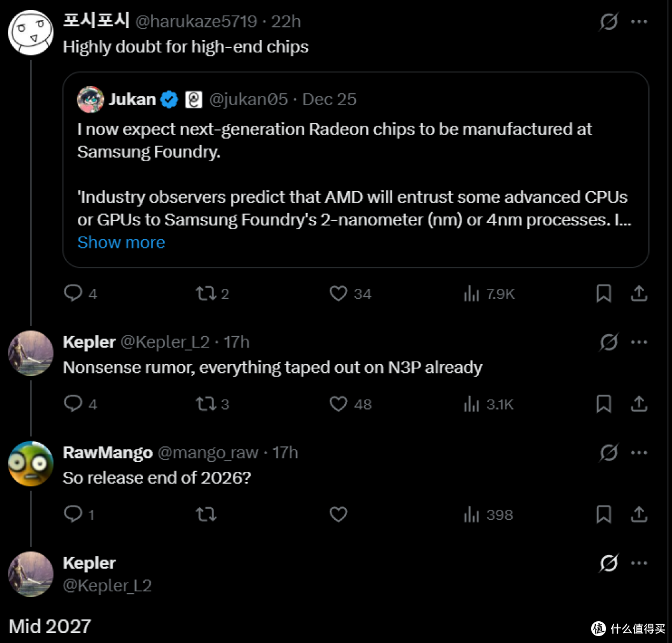Repost RawMango's 2026 release question
Screen dimensions: 672x643
pos(206,514)
